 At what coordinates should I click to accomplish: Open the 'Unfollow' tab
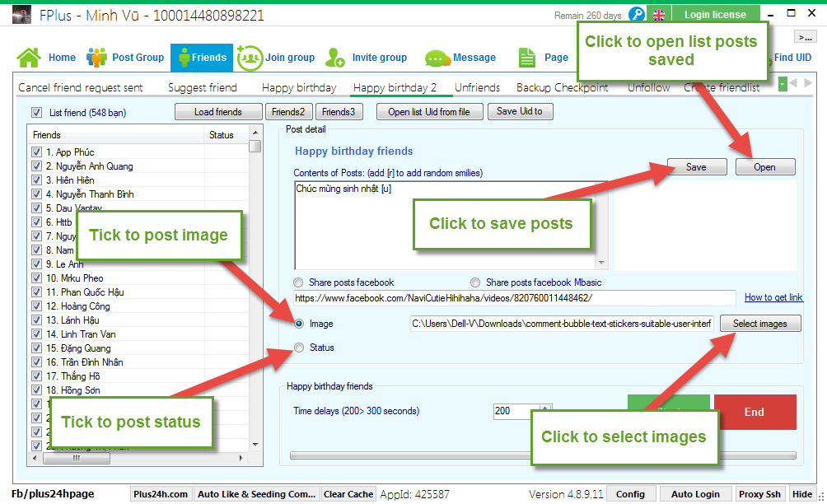[649, 87]
